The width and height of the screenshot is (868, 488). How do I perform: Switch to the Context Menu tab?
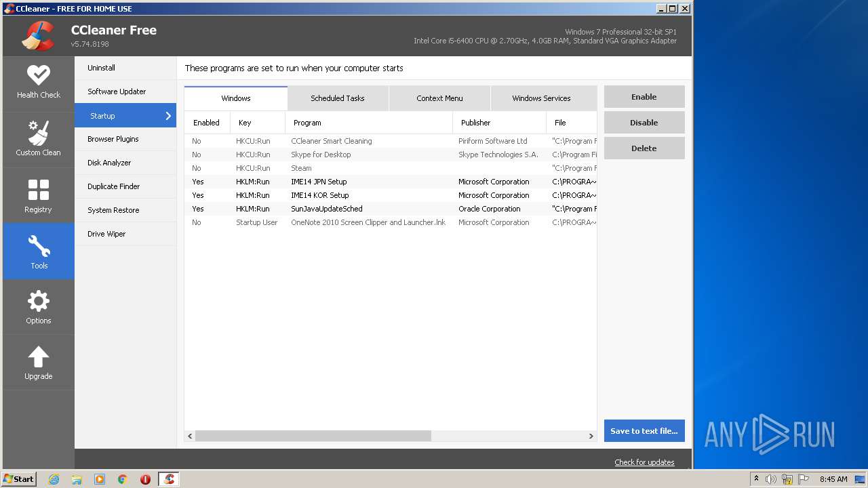439,98
